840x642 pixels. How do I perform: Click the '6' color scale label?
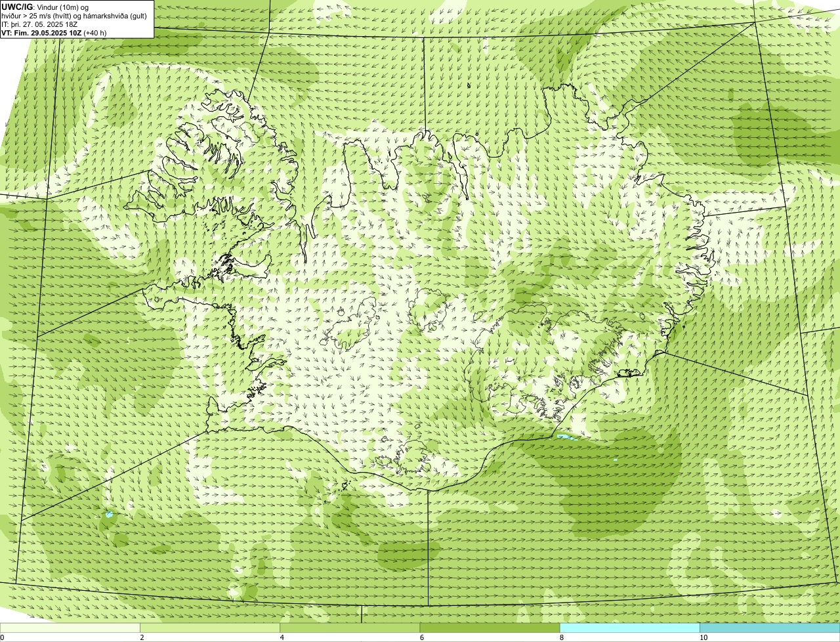[x=422, y=637]
